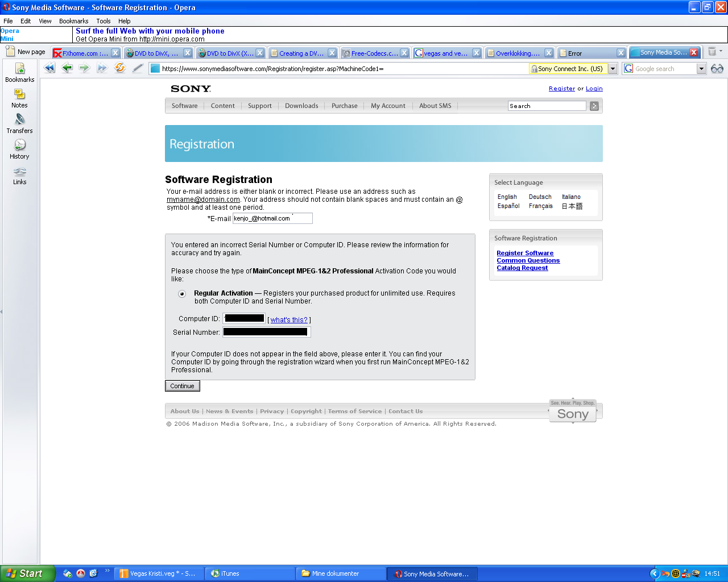Click the Register link at top right
728x582 pixels.
[562, 89]
